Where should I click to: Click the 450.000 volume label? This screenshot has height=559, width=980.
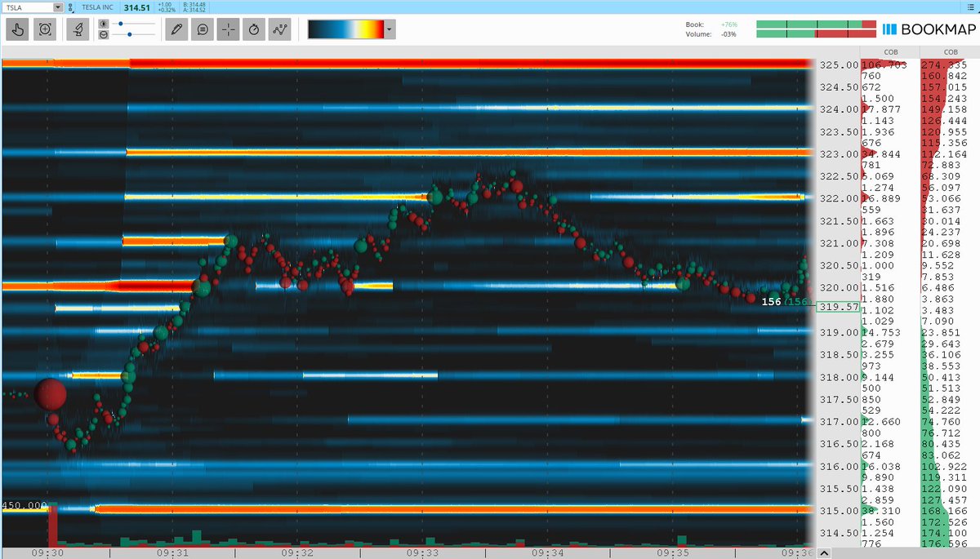tap(24, 505)
